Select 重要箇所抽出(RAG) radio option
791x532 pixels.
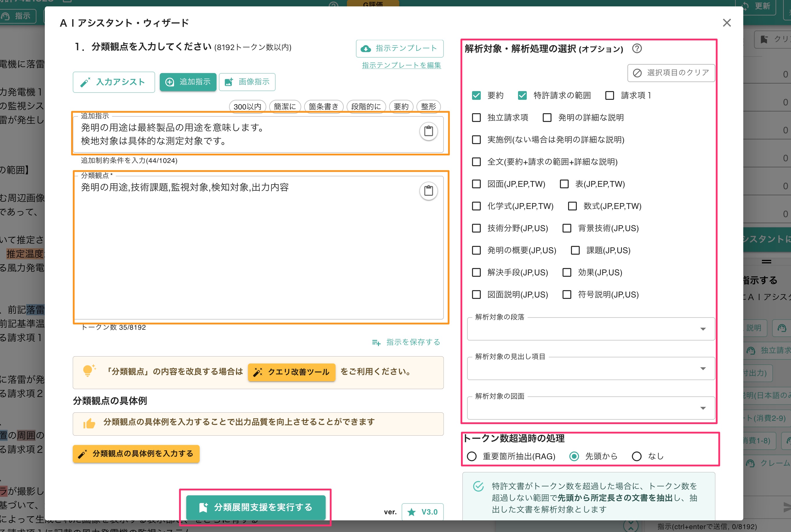pos(471,456)
